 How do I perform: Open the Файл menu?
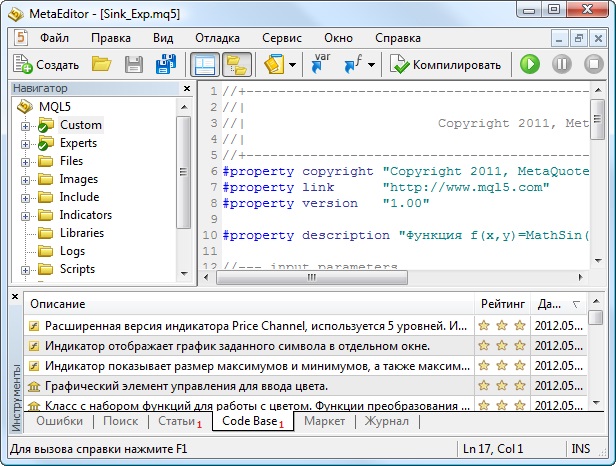(54, 38)
